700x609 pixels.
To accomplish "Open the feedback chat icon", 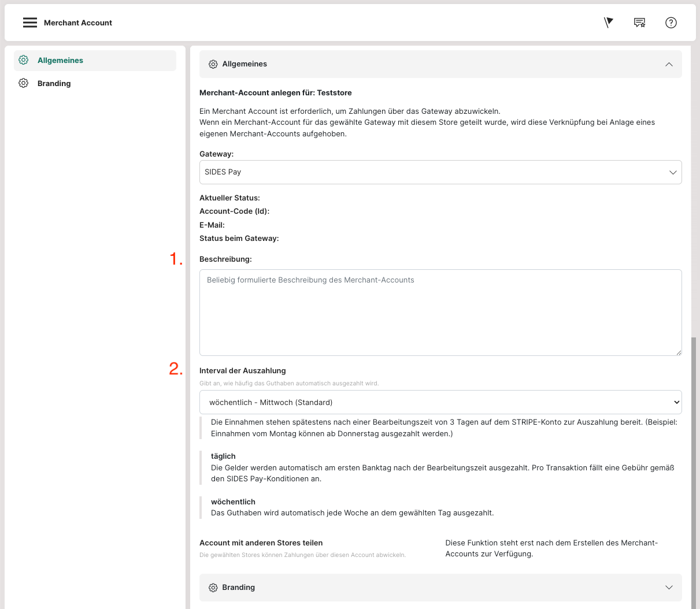I will [639, 23].
